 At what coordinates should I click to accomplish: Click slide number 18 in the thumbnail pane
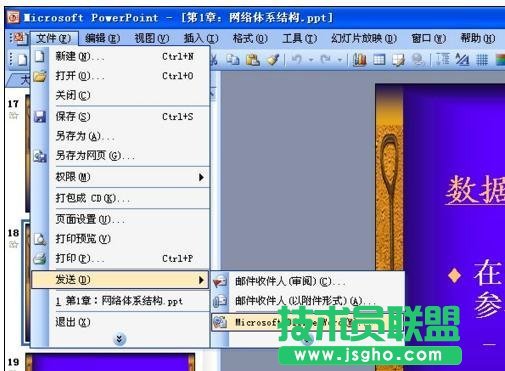coord(13,233)
